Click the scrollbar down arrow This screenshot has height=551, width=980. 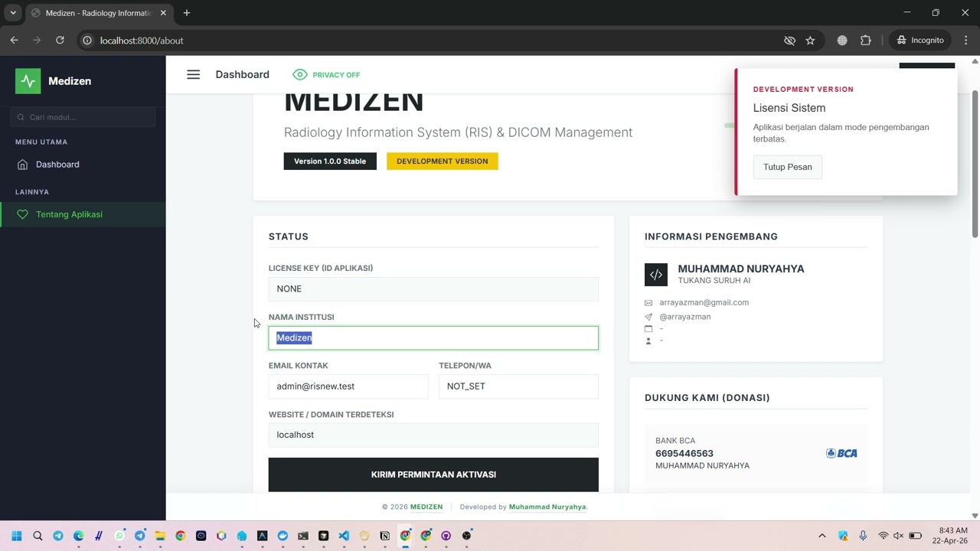(x=975, y=516)
